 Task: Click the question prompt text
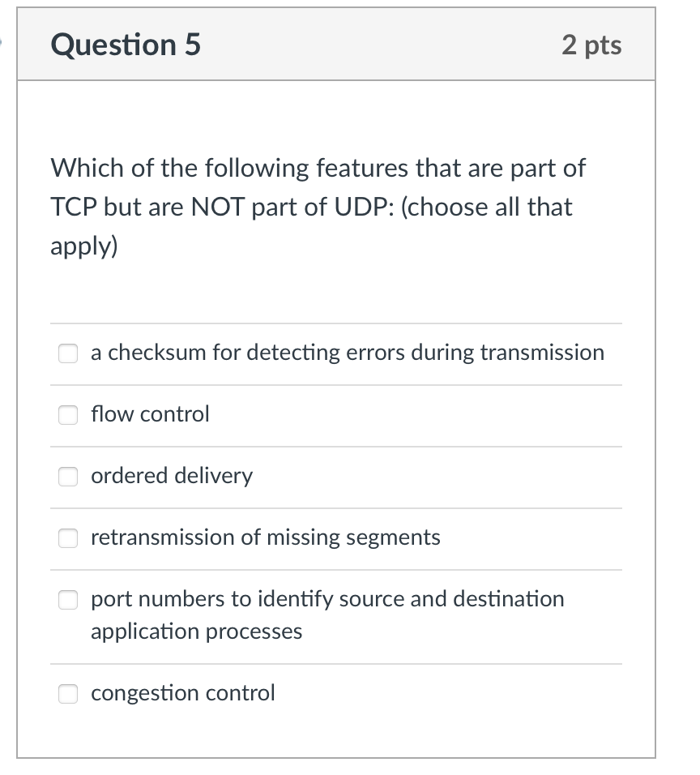[x=318, y=207]
